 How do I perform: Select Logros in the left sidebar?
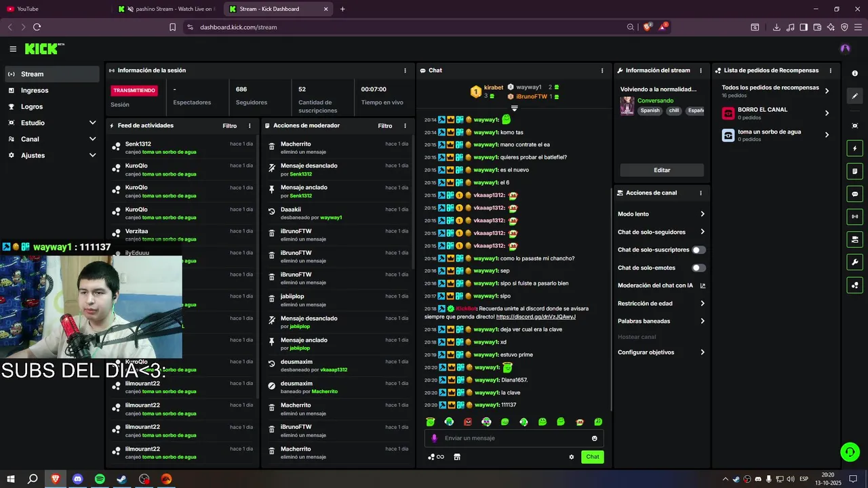click(x=53, y=106)
